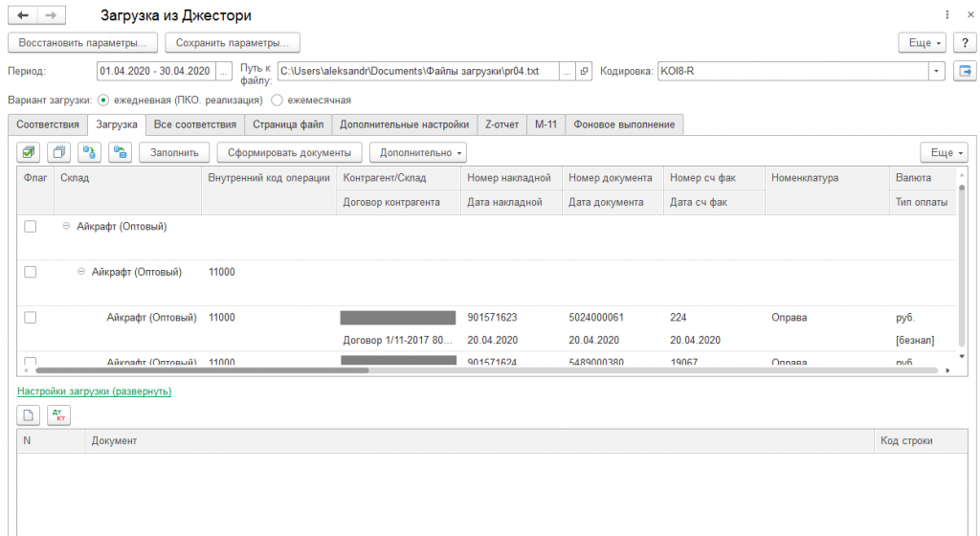Check the flag on the 901571623 invoice row
980x536 pixels.
[x=31, y=318]
